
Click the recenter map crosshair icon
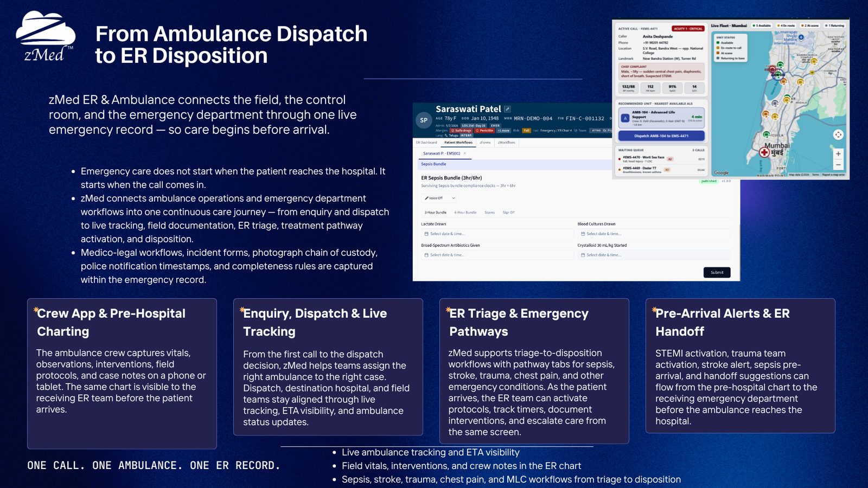click(x=838, y=134)
